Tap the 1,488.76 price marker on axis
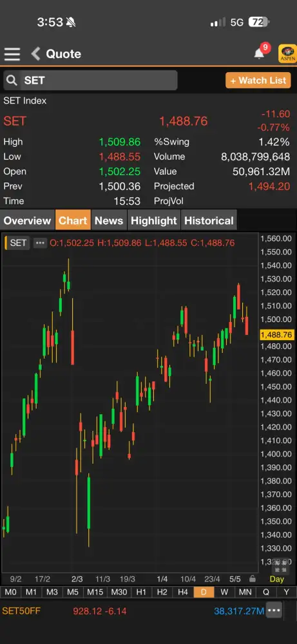This screenshot has width=297, height=644. coord(276,335)
